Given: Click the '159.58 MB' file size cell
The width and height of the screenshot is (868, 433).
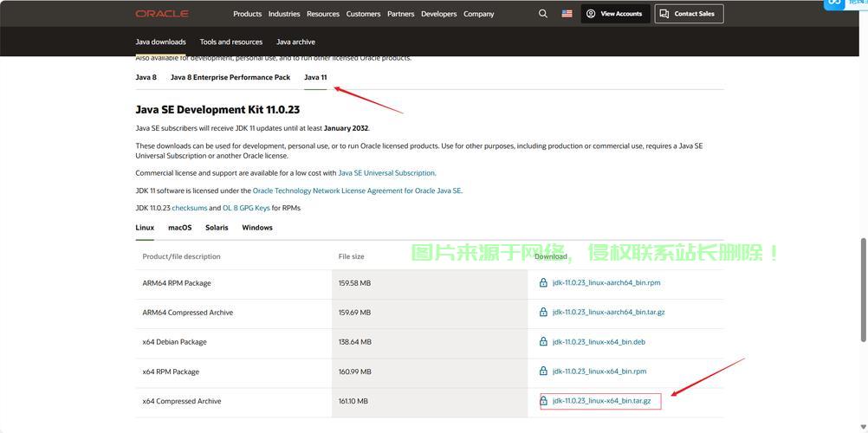Looking at the screenshot, I should pyautogui.click(x=430, y=283).
